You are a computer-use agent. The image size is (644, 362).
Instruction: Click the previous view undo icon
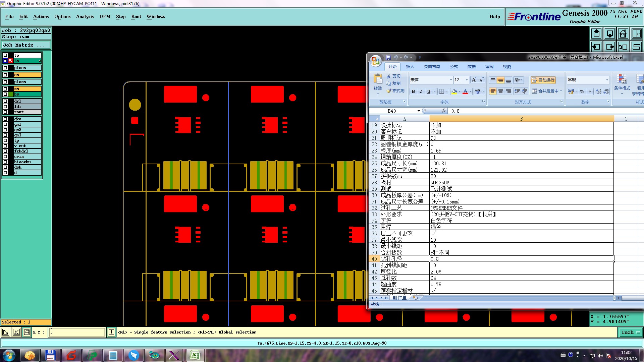623,47
